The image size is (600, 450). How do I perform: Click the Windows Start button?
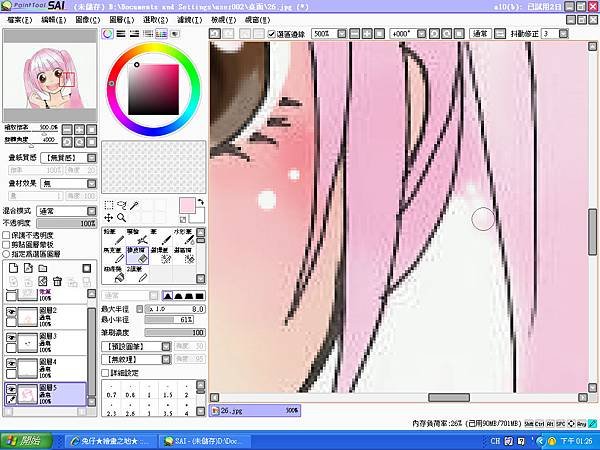coord(26,441)
